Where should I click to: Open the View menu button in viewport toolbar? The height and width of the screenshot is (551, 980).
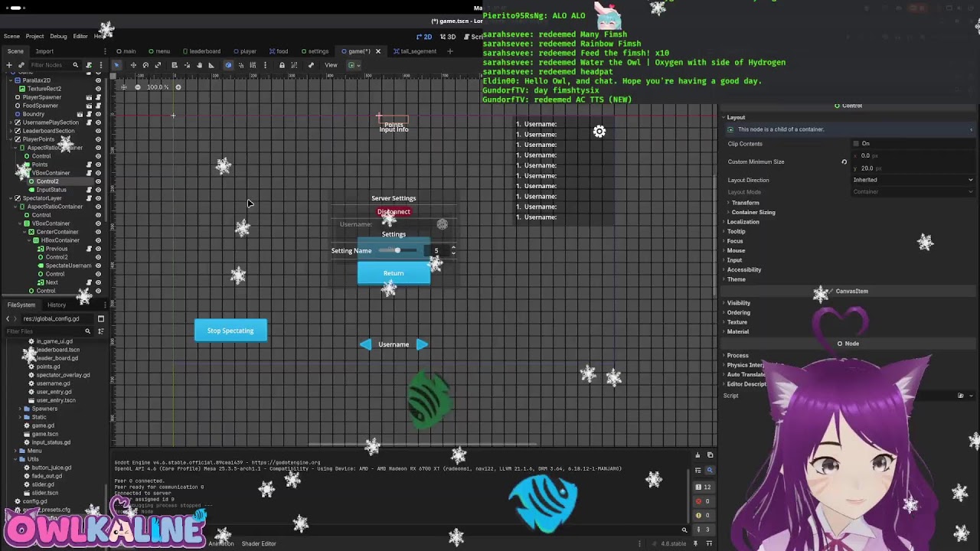pyautogui.click(x=331, y=65)
